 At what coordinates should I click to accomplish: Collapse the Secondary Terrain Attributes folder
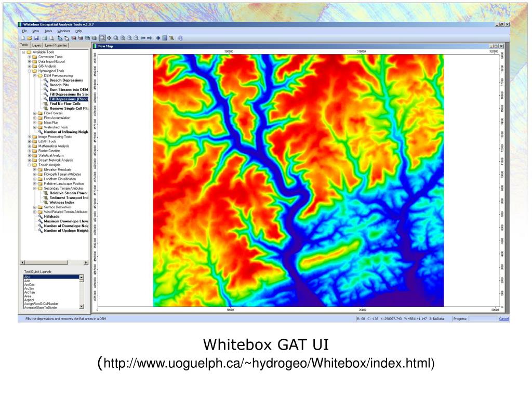click(x=35, y=188)
